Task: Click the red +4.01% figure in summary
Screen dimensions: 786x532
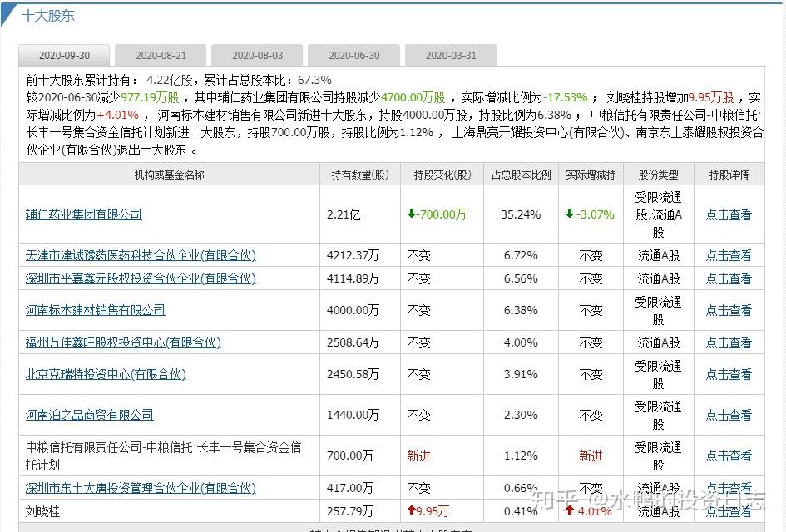Action: [118, 115]
